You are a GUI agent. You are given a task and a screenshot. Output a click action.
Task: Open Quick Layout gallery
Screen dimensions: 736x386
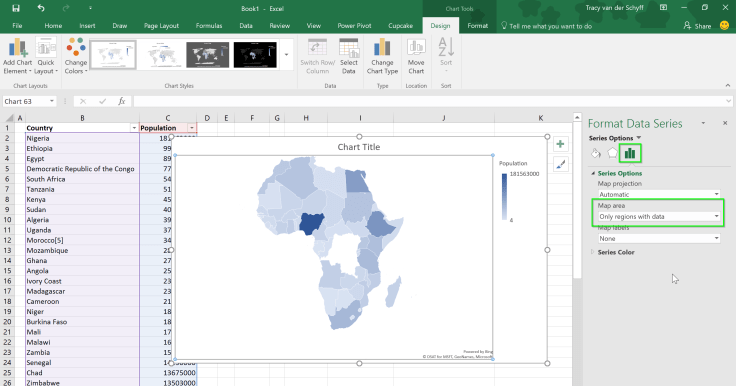click(46, 56)
